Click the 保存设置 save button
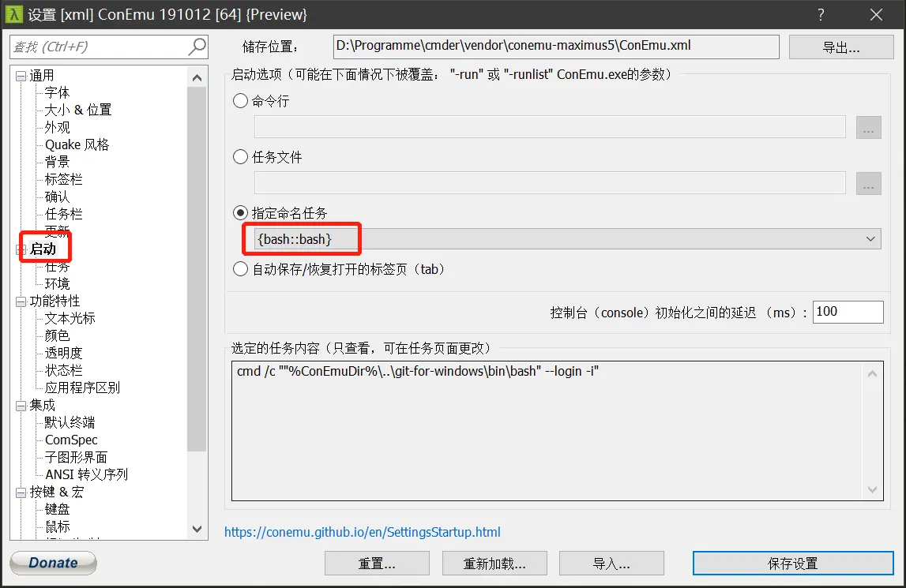The width and height of the screenshot is (906, 588). point(793,564)
